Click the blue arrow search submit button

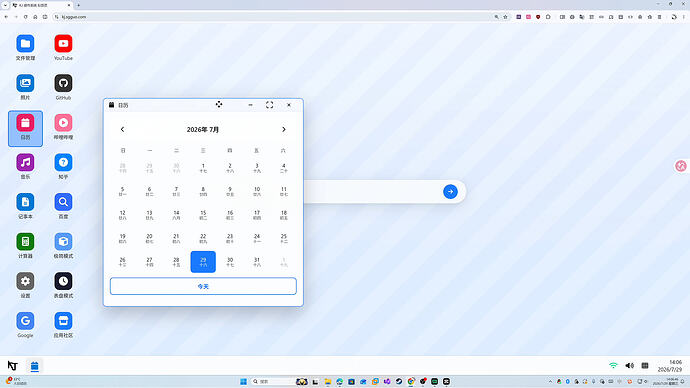[x=450, y=192]
